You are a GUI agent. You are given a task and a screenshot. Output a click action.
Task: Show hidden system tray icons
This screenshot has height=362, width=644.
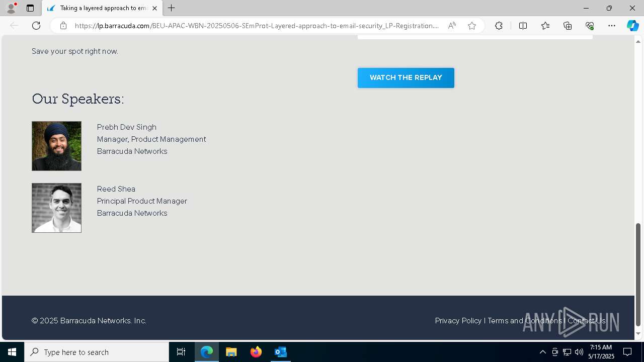click(542, 352)
